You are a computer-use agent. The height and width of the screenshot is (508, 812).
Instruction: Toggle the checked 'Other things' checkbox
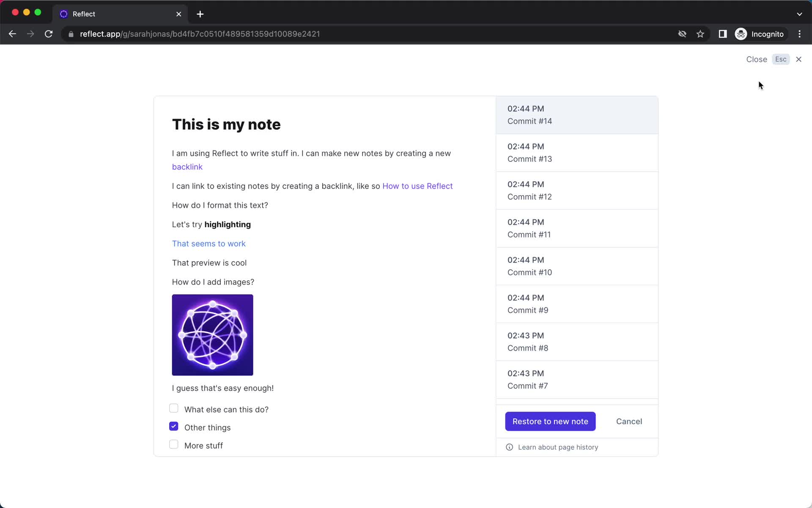click(174, 426)
